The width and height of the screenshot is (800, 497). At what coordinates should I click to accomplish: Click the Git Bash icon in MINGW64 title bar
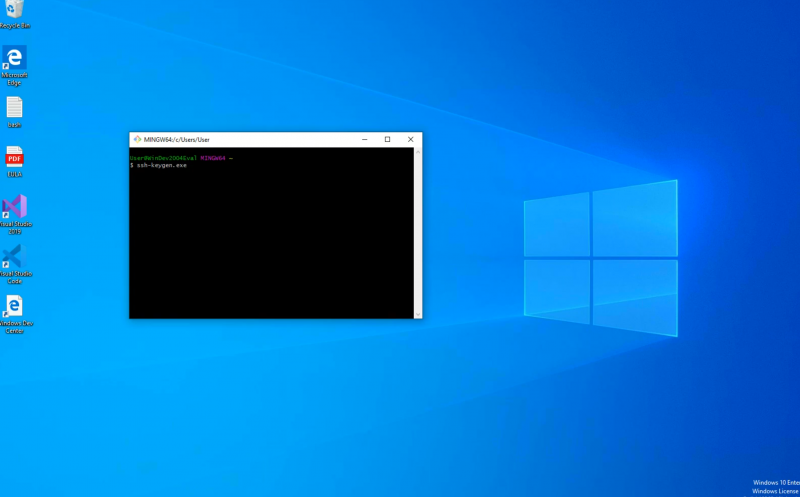pos(137,139)
